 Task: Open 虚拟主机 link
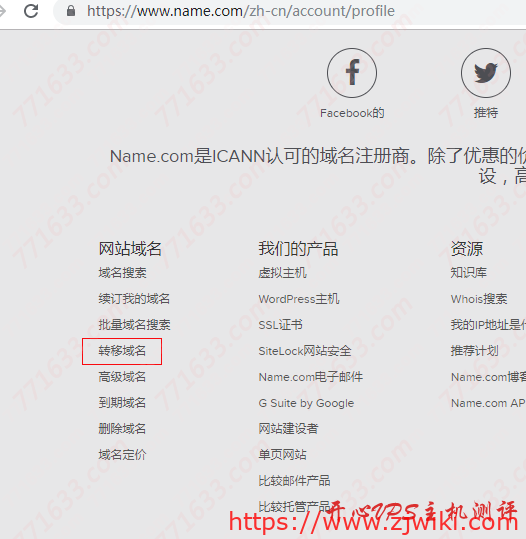[282, 273]
